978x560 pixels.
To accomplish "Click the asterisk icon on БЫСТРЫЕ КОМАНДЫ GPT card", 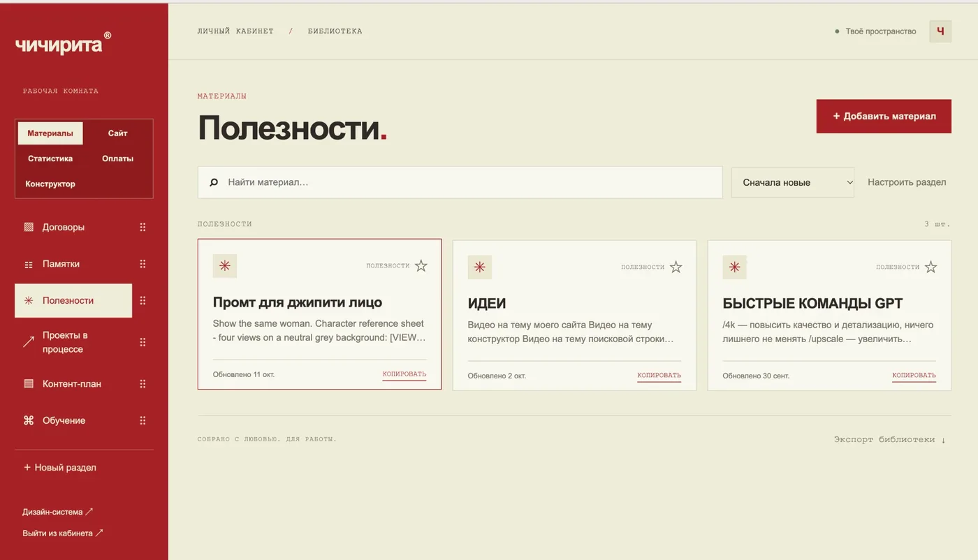I will click(x=735, y=267).
